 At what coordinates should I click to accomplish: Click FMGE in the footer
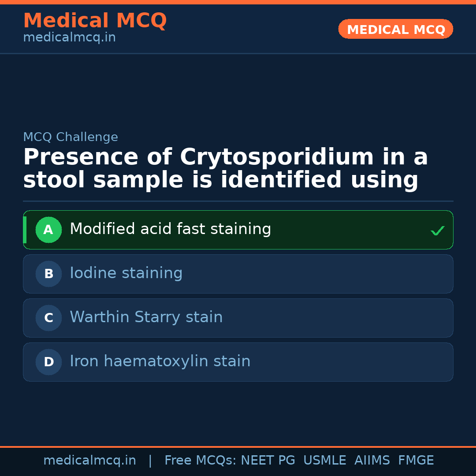pos(416,461)
